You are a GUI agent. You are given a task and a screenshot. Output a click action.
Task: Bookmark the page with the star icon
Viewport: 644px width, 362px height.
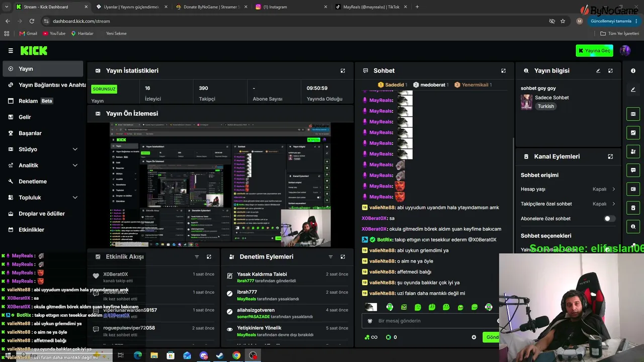tap(562, 21)
